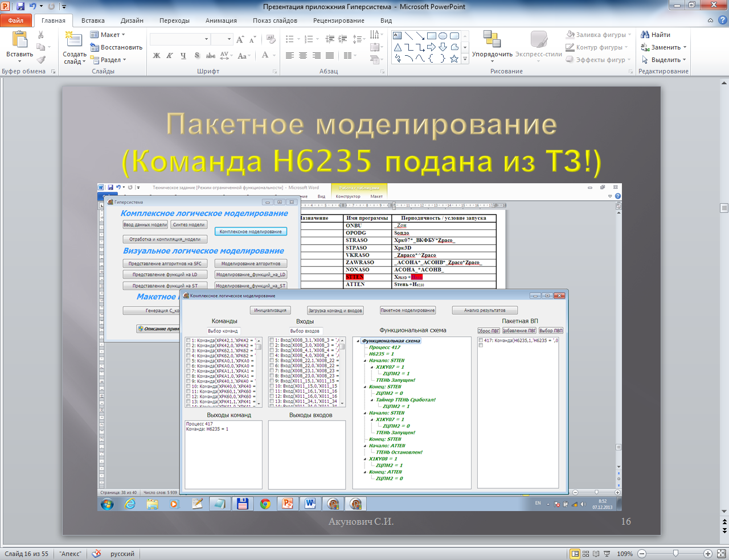This screenshot has height=560, width=729.
Task: Open the Файл tab
Action: [16, 20]
